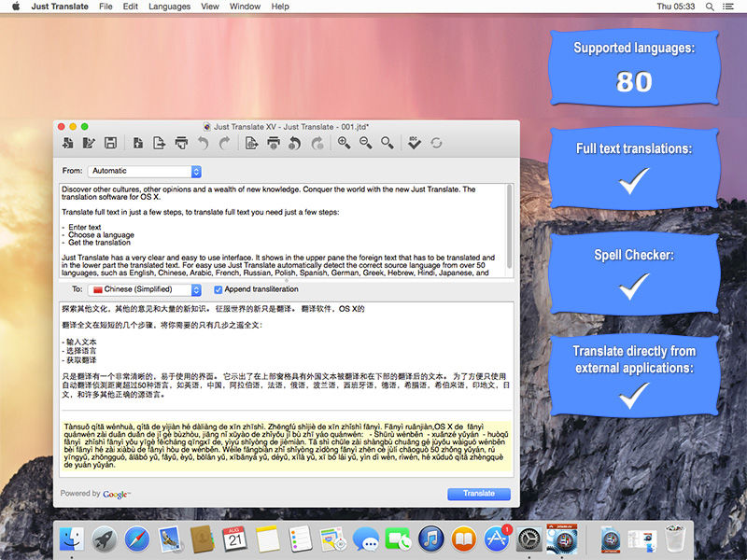Click the plain magnifier search icon
The width and height of the screenshot is (747, 560).
tap(387, 143)
